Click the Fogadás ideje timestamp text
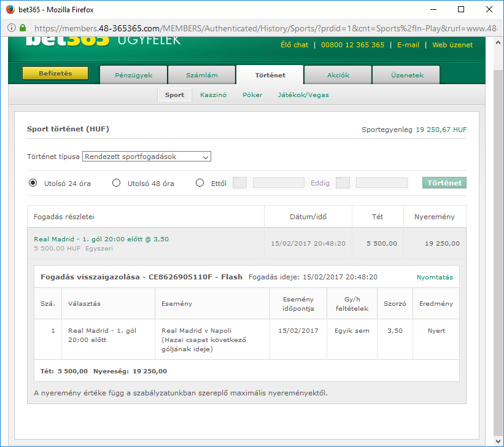The height and width of the screenshot is (447, 504). pos(312,277)
